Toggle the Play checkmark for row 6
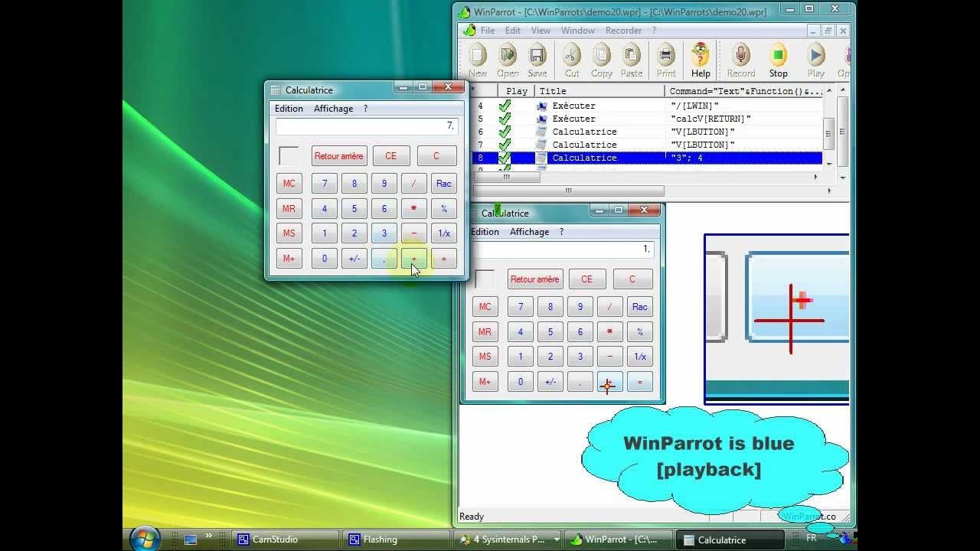This screenshot has width=980, height=551. click(x=505, y=132)
